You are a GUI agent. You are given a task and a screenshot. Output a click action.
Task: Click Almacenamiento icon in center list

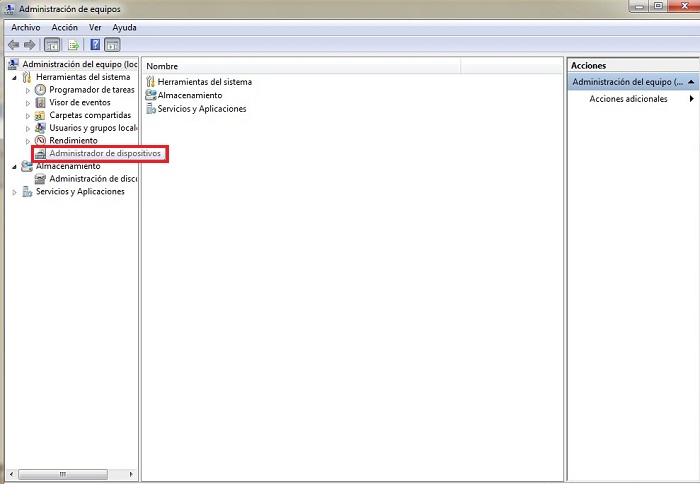[x=151, y=95]
